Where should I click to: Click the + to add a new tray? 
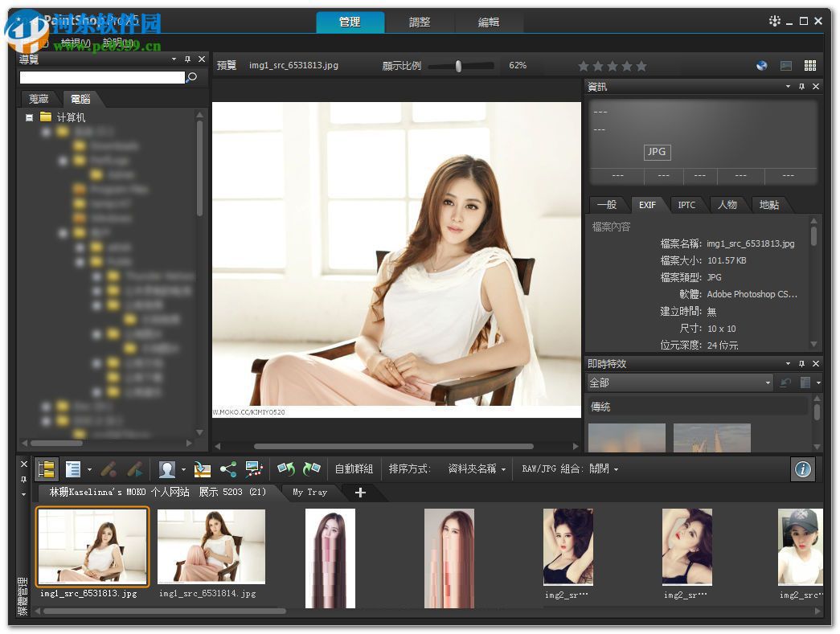(x=359, y=493)
